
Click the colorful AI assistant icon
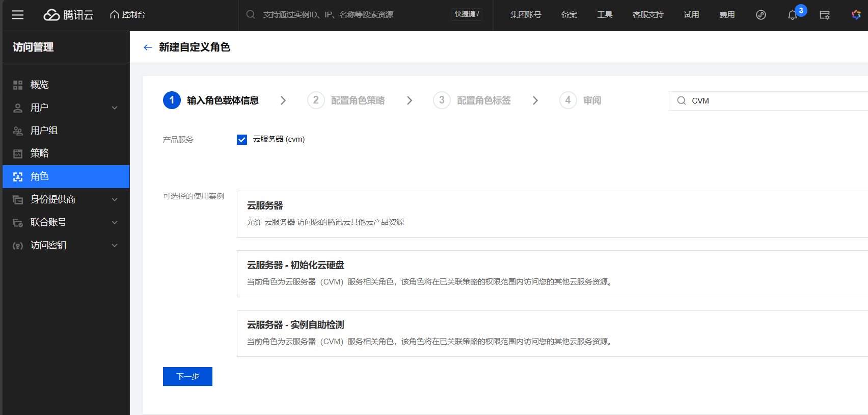point(856,15)
